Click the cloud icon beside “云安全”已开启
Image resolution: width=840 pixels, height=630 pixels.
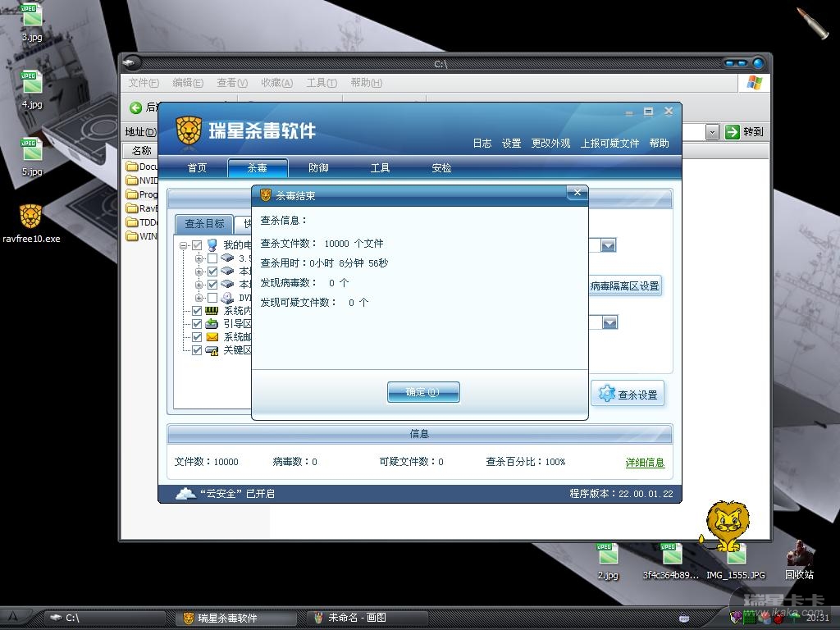coord(185,493)
